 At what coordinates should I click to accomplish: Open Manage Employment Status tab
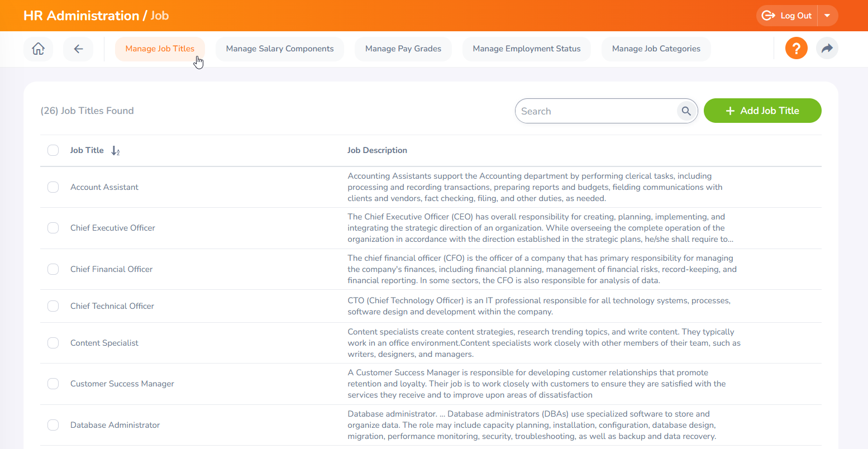point(527,49)
